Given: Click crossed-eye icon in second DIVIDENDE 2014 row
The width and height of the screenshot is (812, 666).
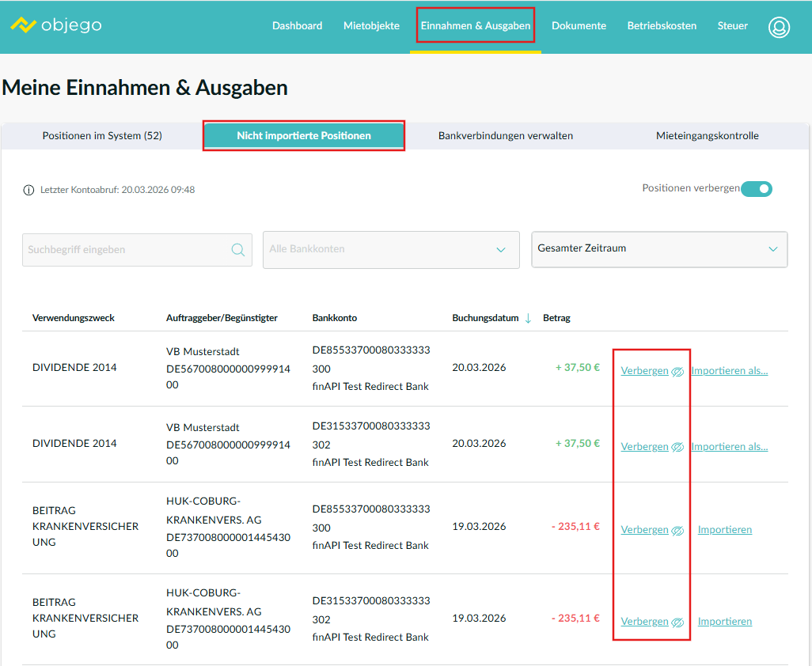Looking at the screenshot, I should click(677, 447).
